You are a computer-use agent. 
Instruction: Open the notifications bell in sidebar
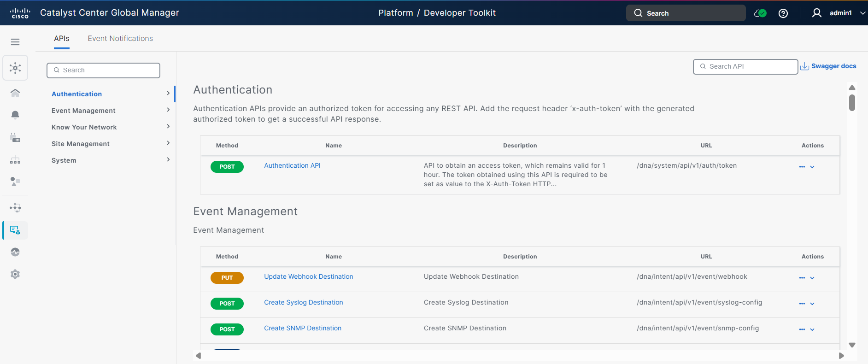[x=15, y=115]
